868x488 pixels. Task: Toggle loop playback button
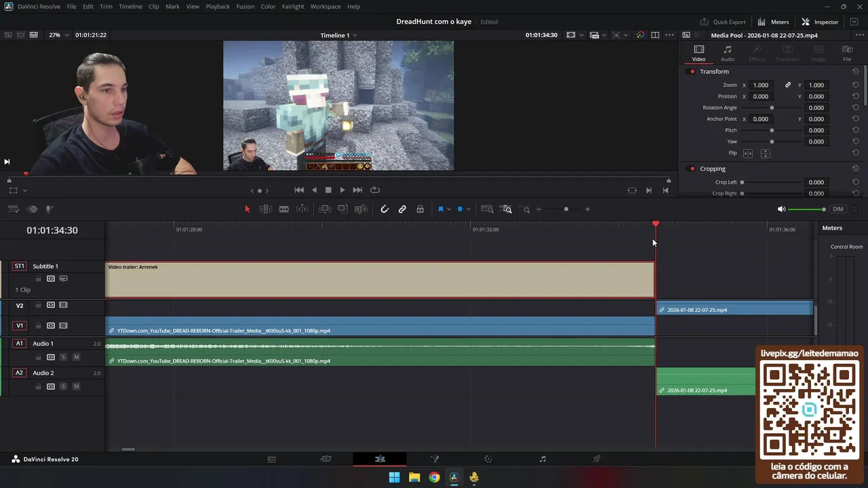375,190
